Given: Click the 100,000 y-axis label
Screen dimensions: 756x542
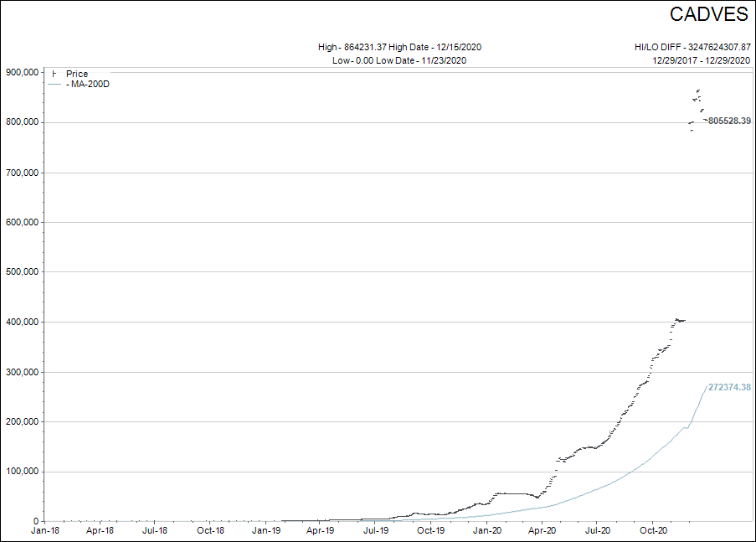Looking at the screenshot, I should (x=21, y=472).
